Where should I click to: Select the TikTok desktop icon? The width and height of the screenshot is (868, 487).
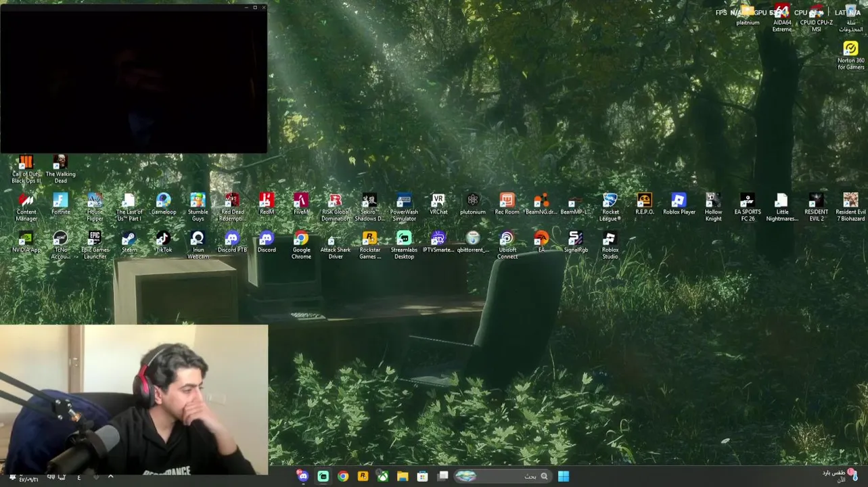point(163,241)
